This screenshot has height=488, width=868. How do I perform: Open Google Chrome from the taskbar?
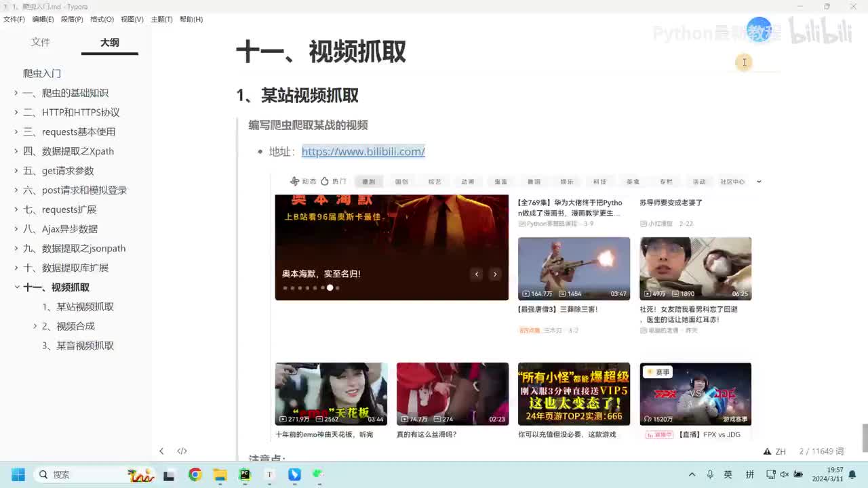click(x=195, y=474)
